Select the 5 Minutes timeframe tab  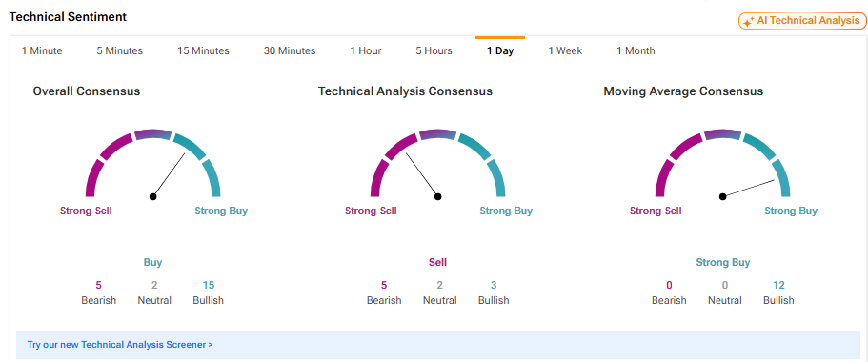click(119, 50)
